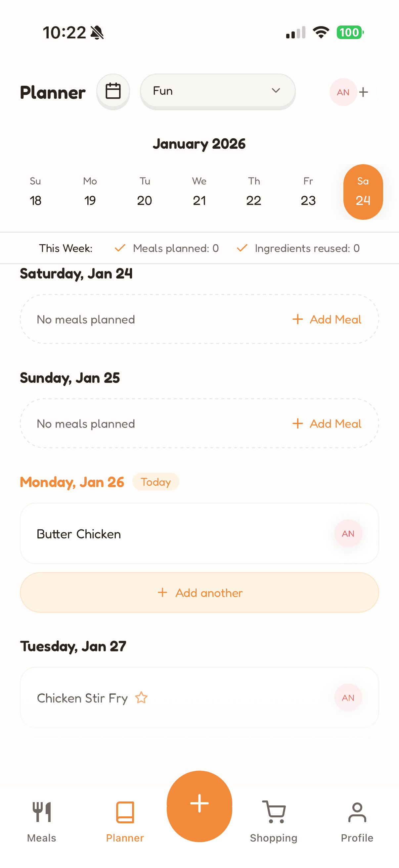Go to the Meals tab

(42, 821)
